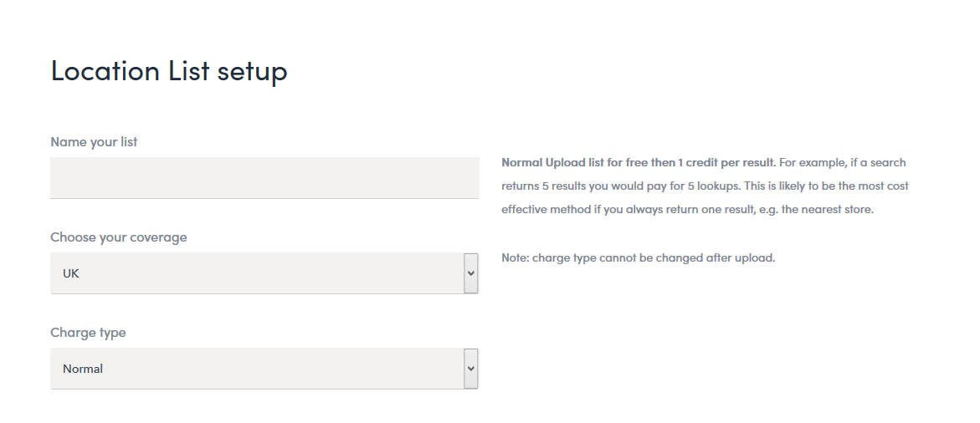Select the 'UK' value shown in coverage

tap(70, 273)
